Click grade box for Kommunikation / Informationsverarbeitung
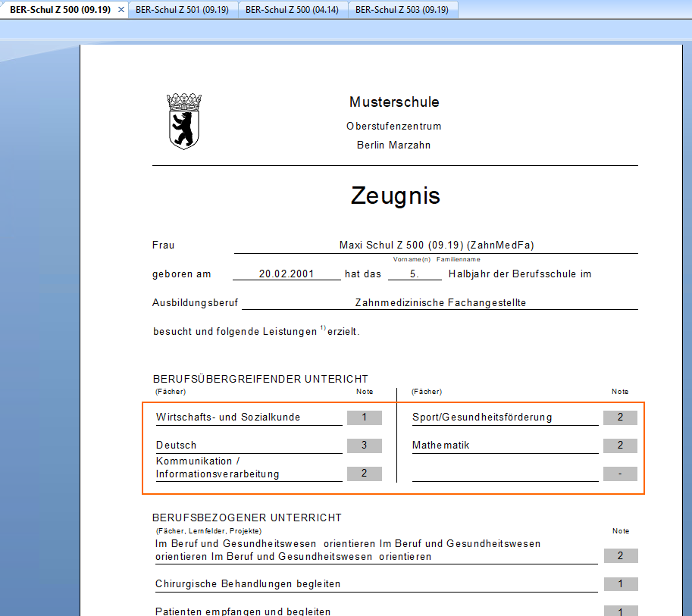 pyautogui.click(x=364, y=474)
